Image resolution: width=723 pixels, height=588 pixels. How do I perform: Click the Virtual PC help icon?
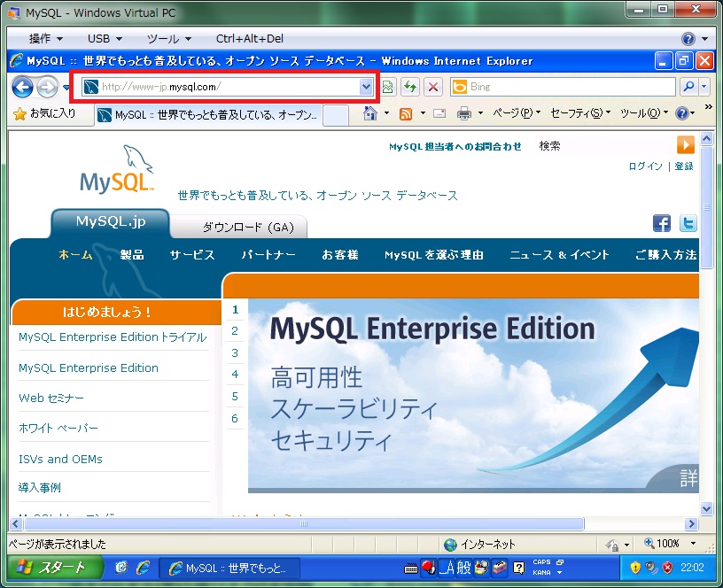click(688, 39)
